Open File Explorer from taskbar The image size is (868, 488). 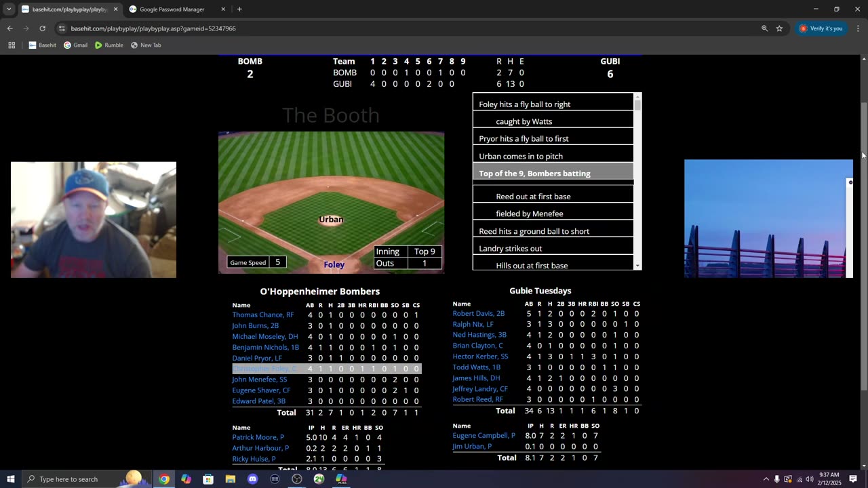coord(231,479)
